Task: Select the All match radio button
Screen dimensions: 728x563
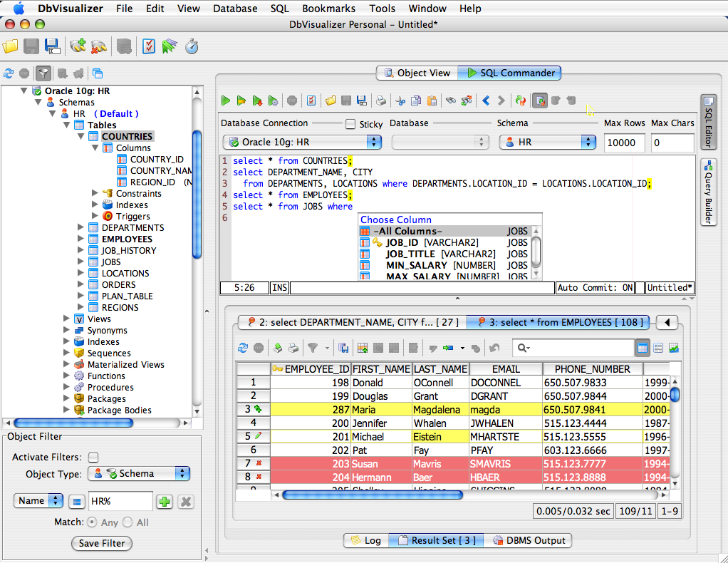Action: point(128,522)
